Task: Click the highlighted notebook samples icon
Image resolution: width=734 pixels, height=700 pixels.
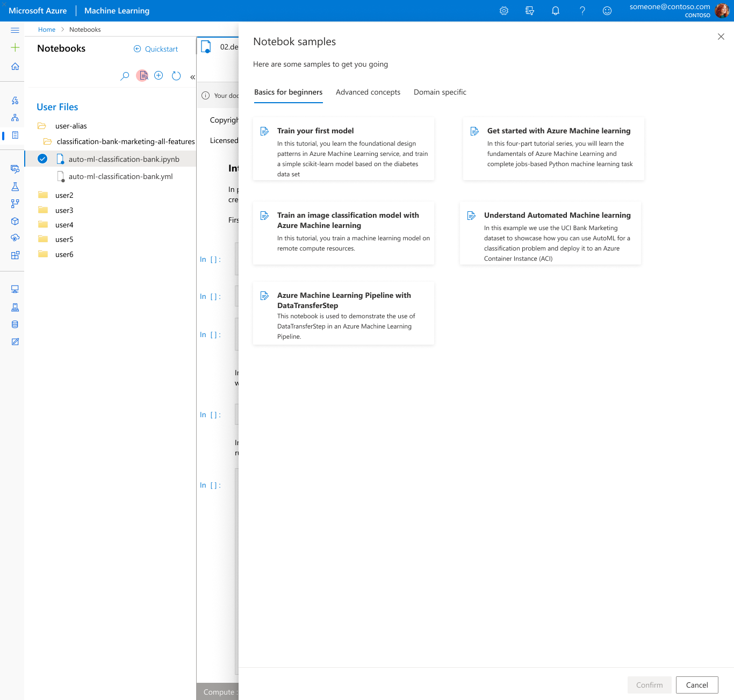Action: (142, 76)
